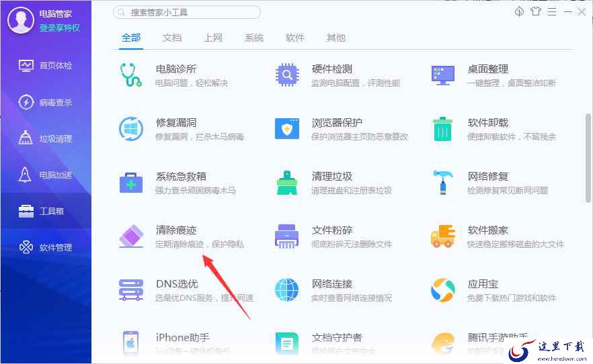Switch to the 软件 tab
593x364 pixels.
coord(295,38)
